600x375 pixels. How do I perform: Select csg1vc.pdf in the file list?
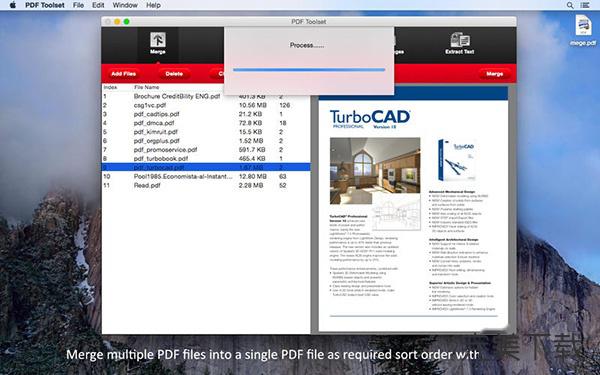206,105
